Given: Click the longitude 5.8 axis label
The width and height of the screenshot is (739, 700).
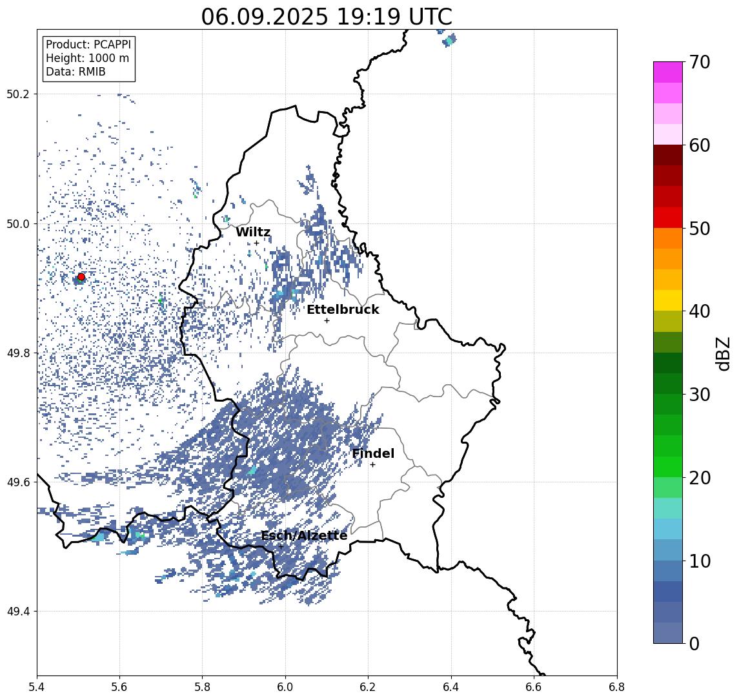Looking at the screenshot, I should tap(202, 686).
